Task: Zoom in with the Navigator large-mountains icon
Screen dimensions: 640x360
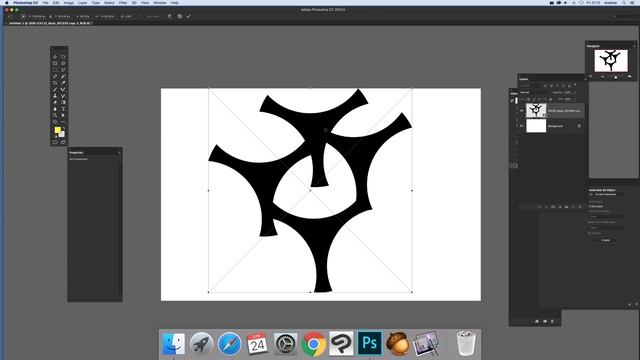Action: pyautogui.click(x=629, y=76)
